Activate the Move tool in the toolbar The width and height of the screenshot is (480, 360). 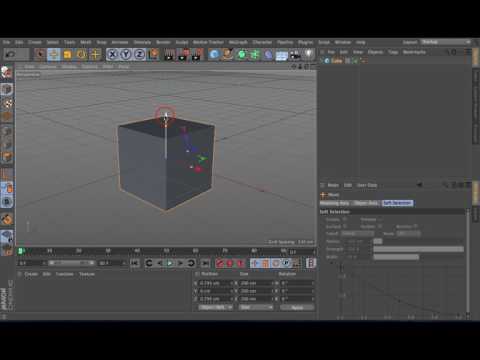(x=54, y=54)
